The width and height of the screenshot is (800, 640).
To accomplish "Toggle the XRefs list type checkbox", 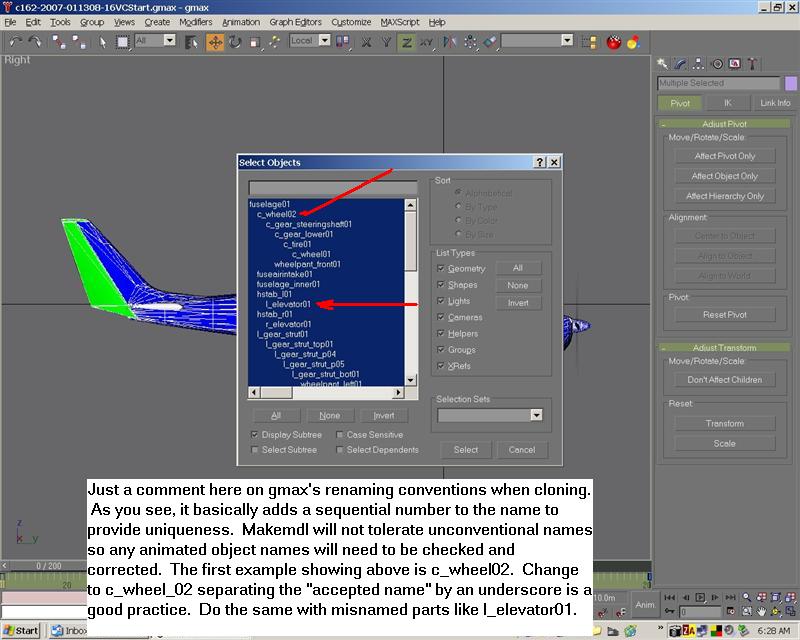I will click(x=441, y=366).
